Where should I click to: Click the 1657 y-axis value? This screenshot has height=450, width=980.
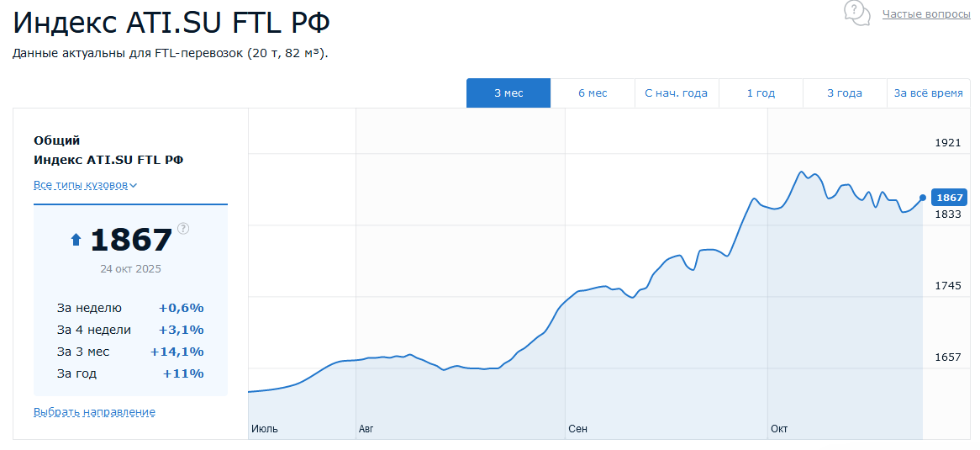coord(947,357)
